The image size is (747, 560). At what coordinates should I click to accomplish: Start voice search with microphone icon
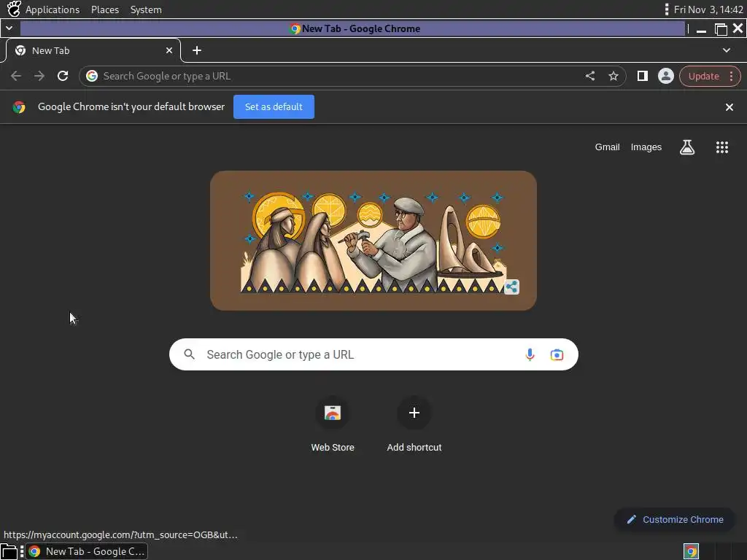tap(530, 354)
